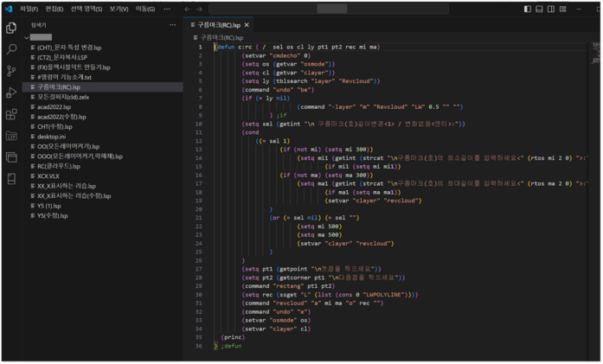
Task: Open the Explorer view in activity bar
Action: [x=11, y=28]
